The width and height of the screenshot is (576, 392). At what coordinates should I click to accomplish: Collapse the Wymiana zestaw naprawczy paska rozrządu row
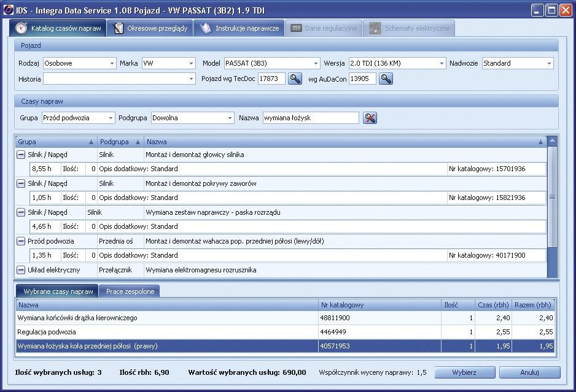click(21, 212)
